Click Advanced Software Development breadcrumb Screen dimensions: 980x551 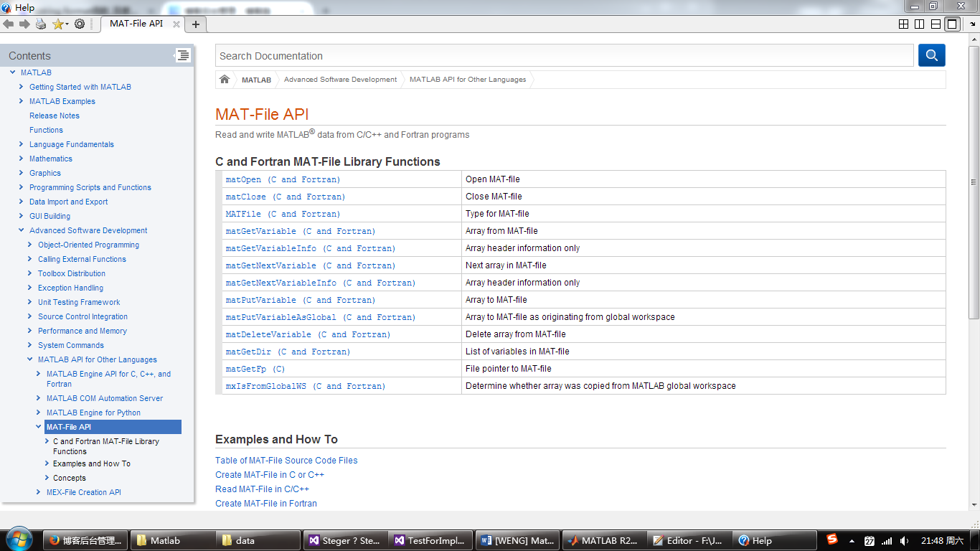tap(340, 80)
